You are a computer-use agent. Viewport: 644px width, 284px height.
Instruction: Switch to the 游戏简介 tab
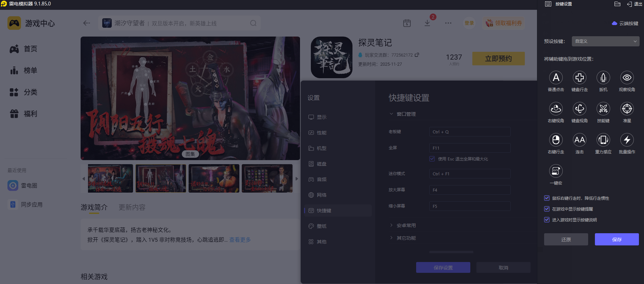[94, 207]
